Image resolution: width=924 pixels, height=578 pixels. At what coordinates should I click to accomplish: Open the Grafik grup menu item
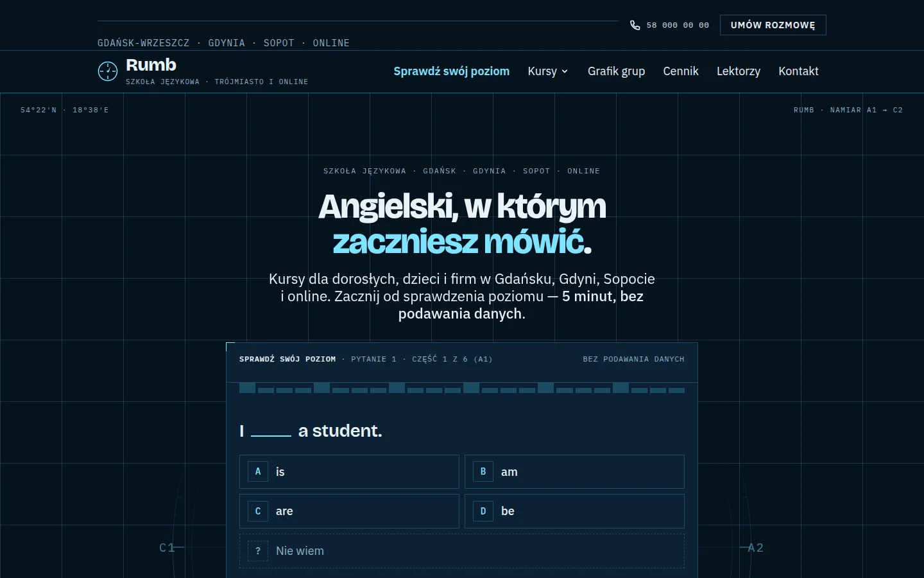[616, 71]
